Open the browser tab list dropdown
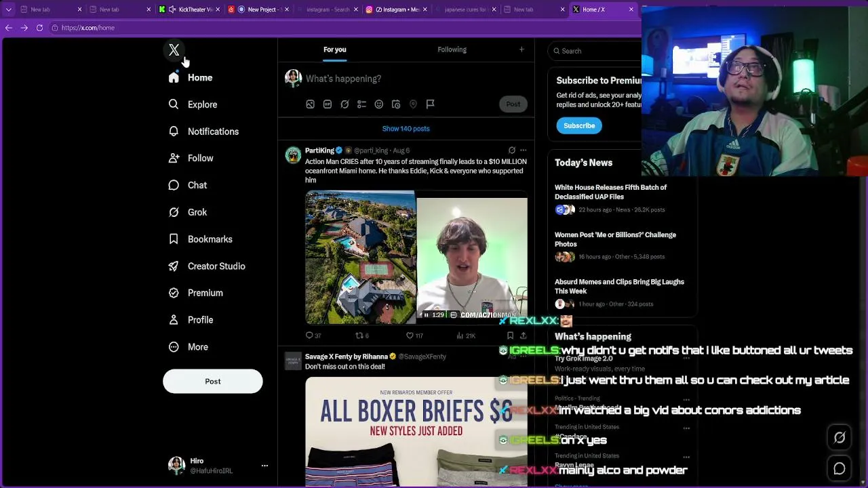This screenshot has width=868, height=488. 8,9
